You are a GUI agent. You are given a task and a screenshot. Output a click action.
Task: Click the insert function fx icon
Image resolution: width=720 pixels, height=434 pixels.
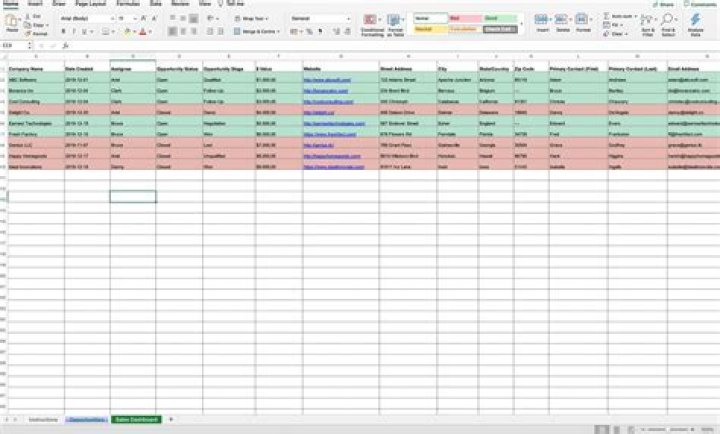[65, 45]
